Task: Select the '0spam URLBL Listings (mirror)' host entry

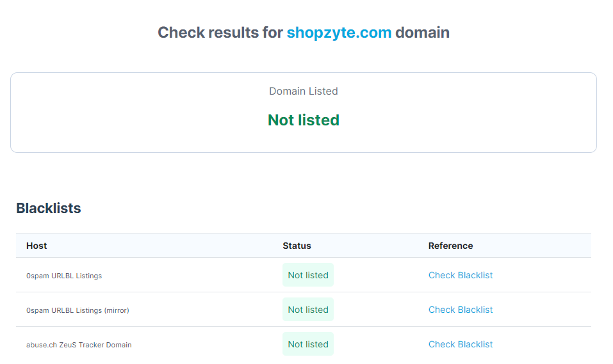Action: pyautogui.click(x=78, y=310)
